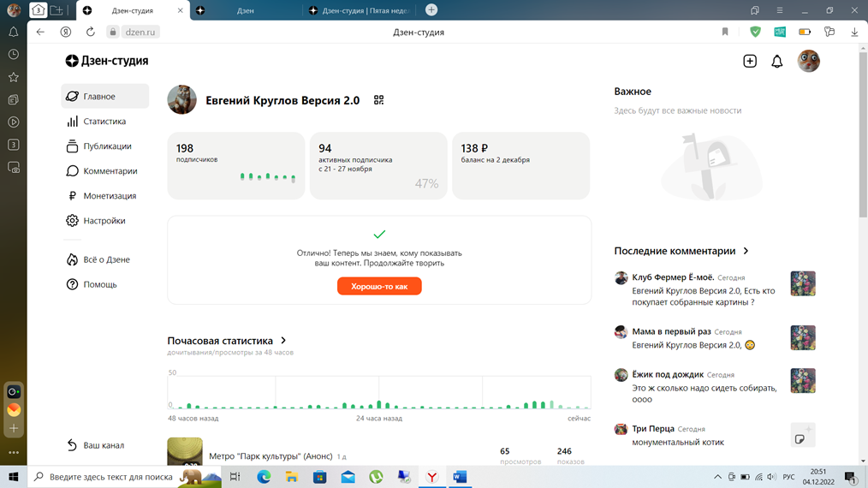The width and height of the screenshot is (868, 488).
Task: Click the Yandex Я home icon
Action: 65,33
